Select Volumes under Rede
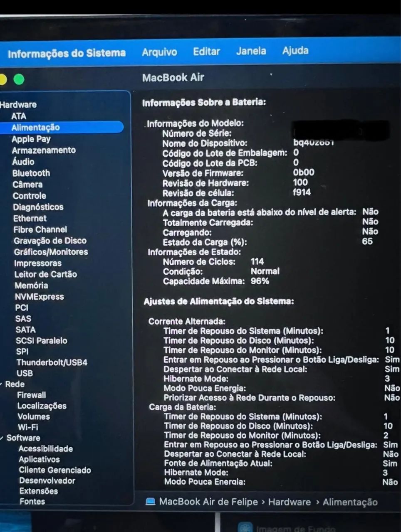The image size is (401, 532). coord(34,416)
